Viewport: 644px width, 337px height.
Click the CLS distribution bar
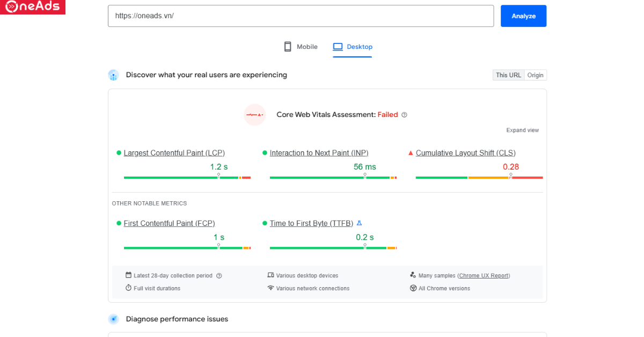click(479, 178)
